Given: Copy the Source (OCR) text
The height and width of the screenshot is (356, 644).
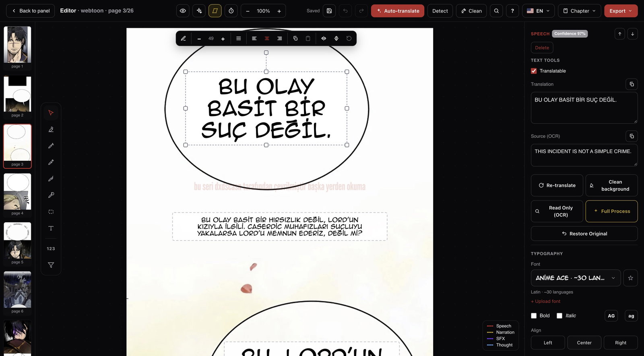Looking at the screenshot, I should tap(632, 136).
